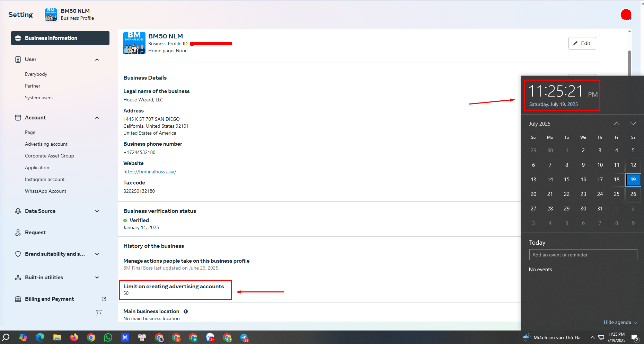The width and height of the screenshot is (644, 344).
Task: Select Page under Account
Action: pyautogui.click(x=30, y=132)
